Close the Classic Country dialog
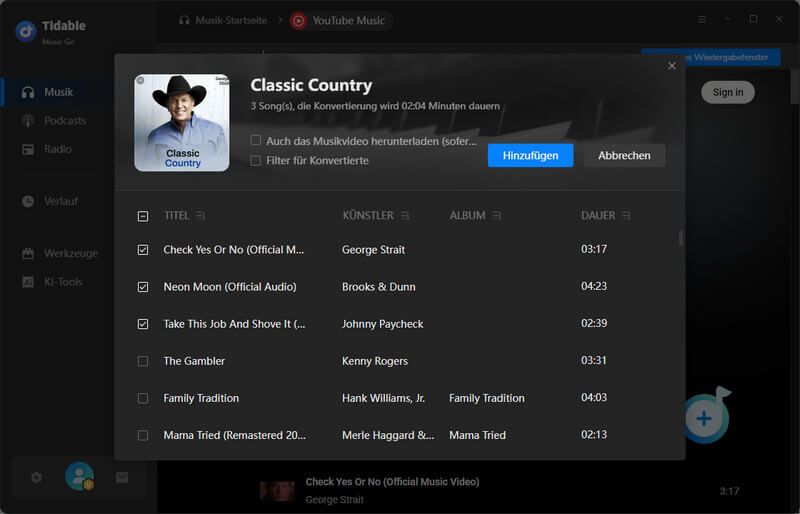 coord(672,66)
